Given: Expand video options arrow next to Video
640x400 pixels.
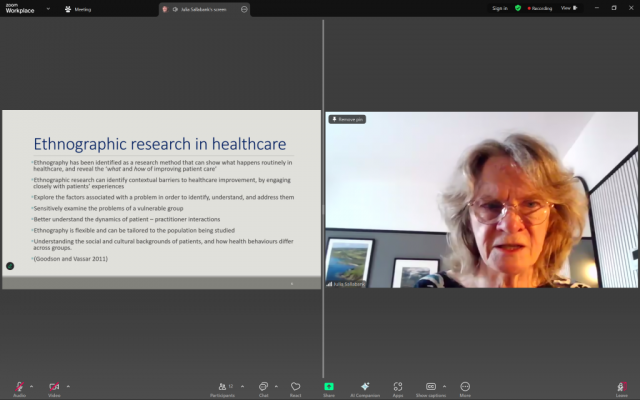Looking at the screenshot, I should pos(66,385).
